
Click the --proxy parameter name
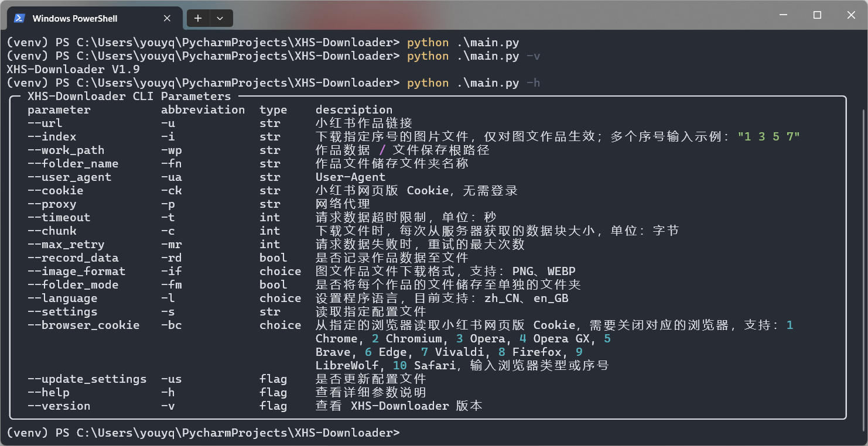click(x=52, y=204)
